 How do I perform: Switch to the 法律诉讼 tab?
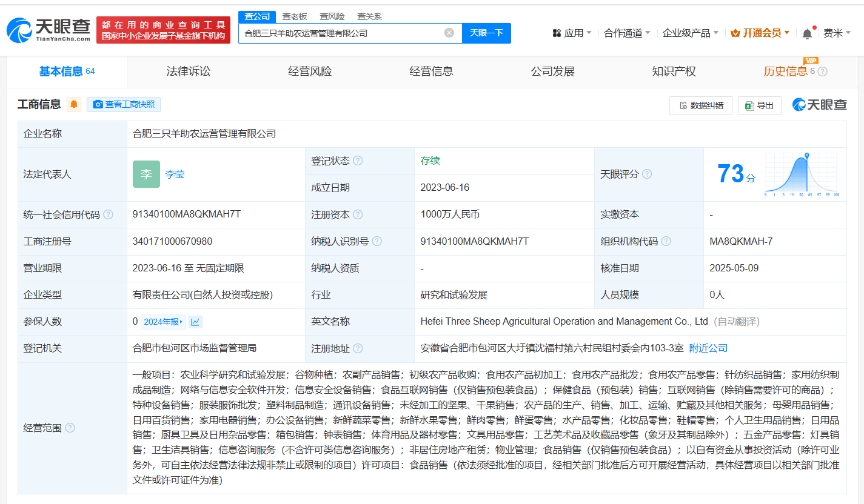(x=189, y=71)
